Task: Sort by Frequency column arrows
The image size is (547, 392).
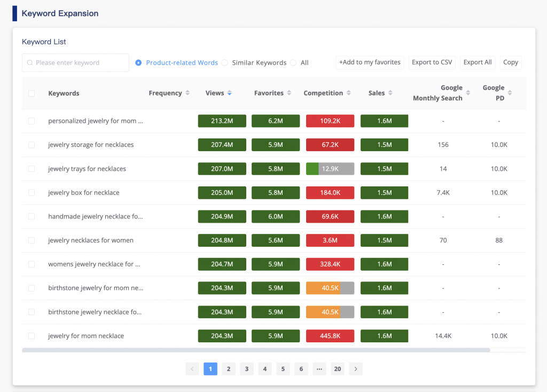Action: pyautogui.click(x=187, y=93)
